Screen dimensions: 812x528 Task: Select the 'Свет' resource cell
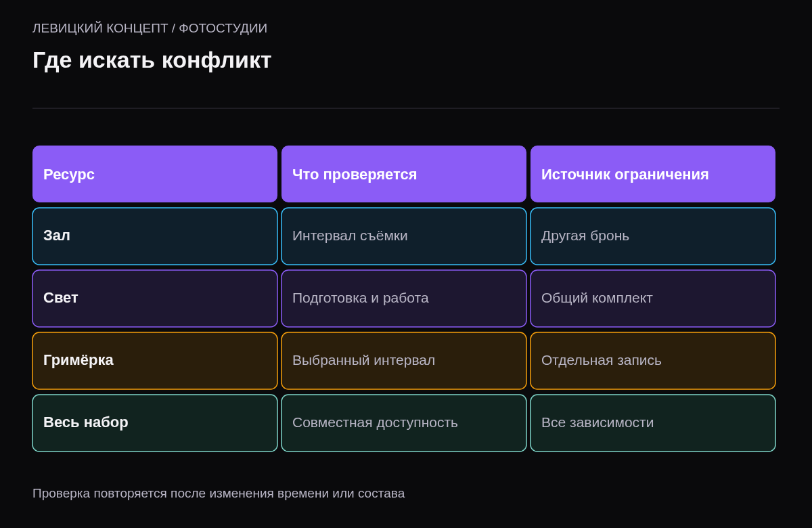(155, 299)
